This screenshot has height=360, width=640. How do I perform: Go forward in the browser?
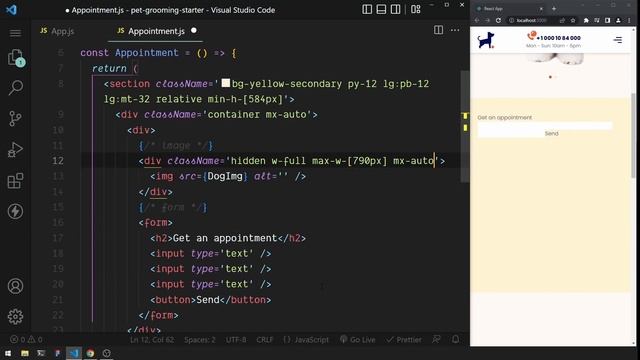click(487, 20)
